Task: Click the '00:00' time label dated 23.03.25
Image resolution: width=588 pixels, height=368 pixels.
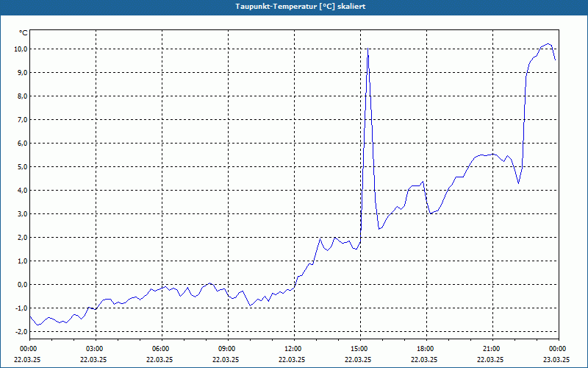Action: tap(557, 349)
